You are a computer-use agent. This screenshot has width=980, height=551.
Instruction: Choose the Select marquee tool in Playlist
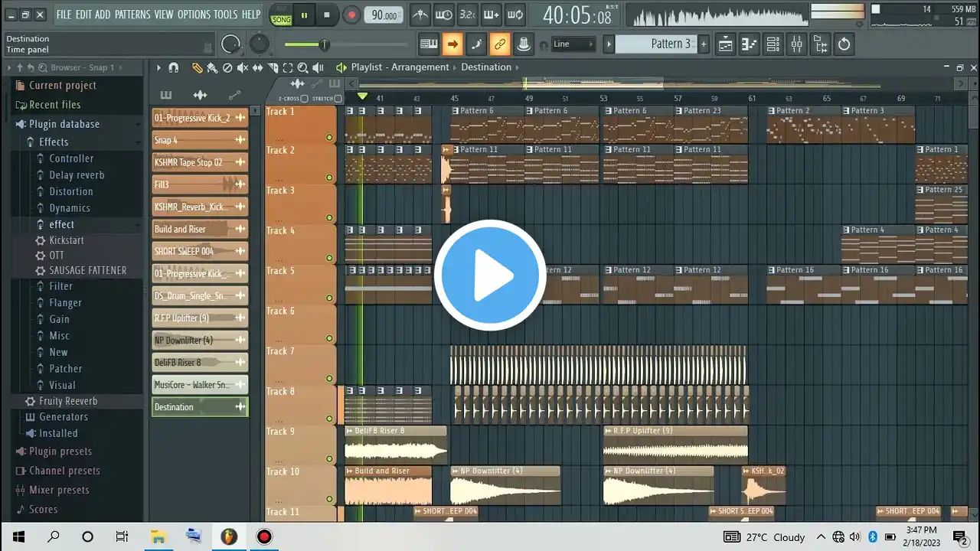coord(288,67)
